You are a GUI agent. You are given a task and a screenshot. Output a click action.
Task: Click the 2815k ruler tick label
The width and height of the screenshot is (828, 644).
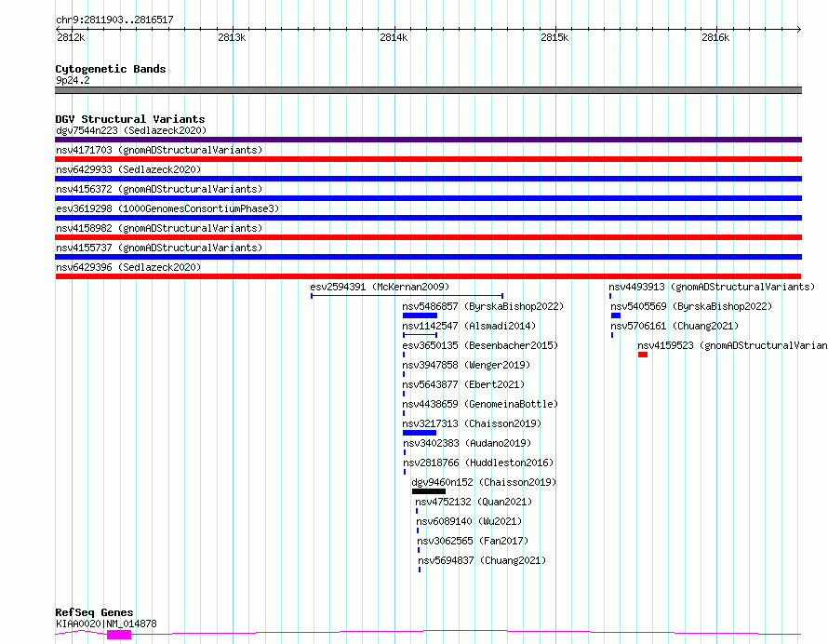554,37
